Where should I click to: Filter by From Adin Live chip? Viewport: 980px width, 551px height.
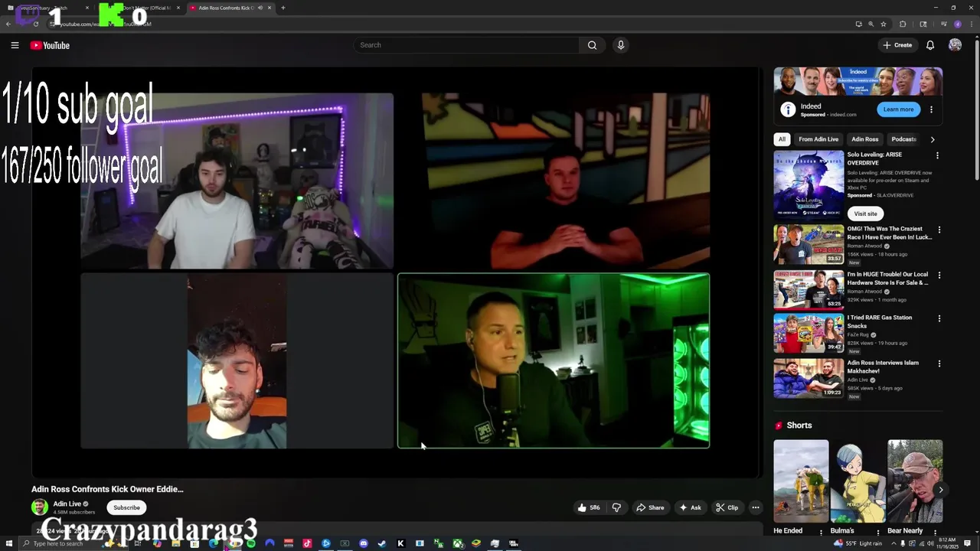tap(818, 139)
